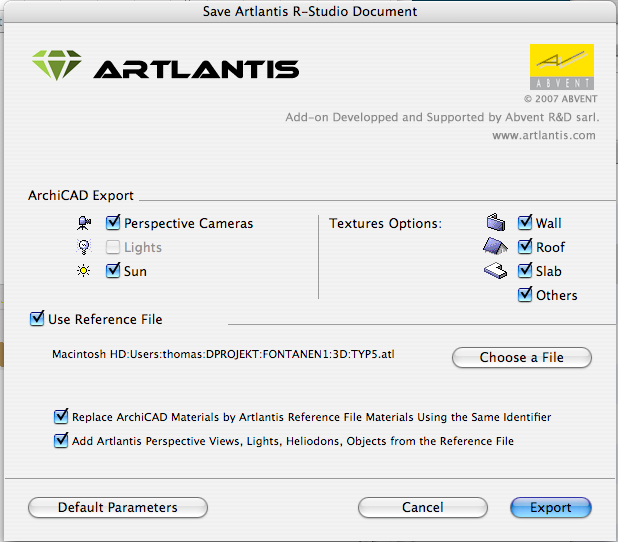Toggle the Others textures checkbox
The width and height of the screenshot is (618, 542).
point(525,295)
